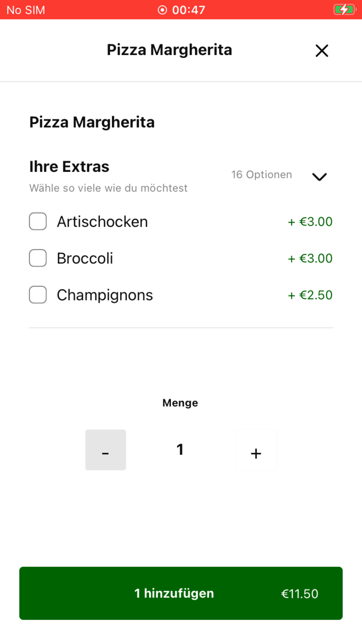This screenshot has width=362, height=644.
Task: Select the Broccoli extra label
Action: tap(85, 258)
